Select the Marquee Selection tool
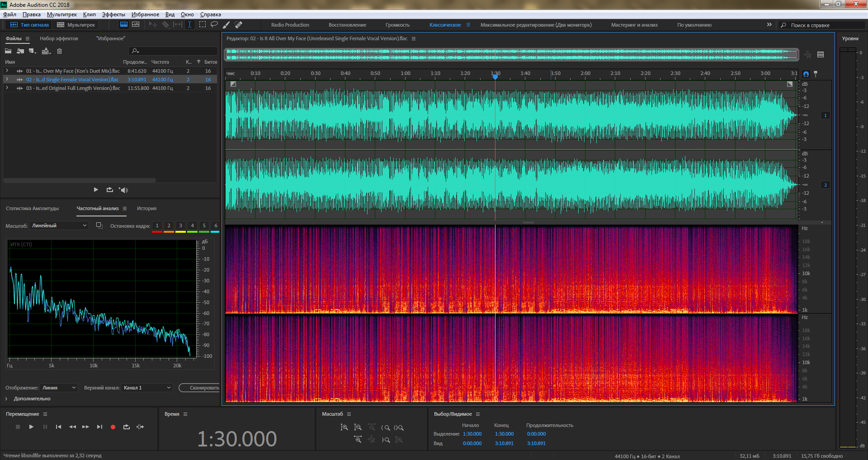The image size is (868, 460). (x=202, y=24)
